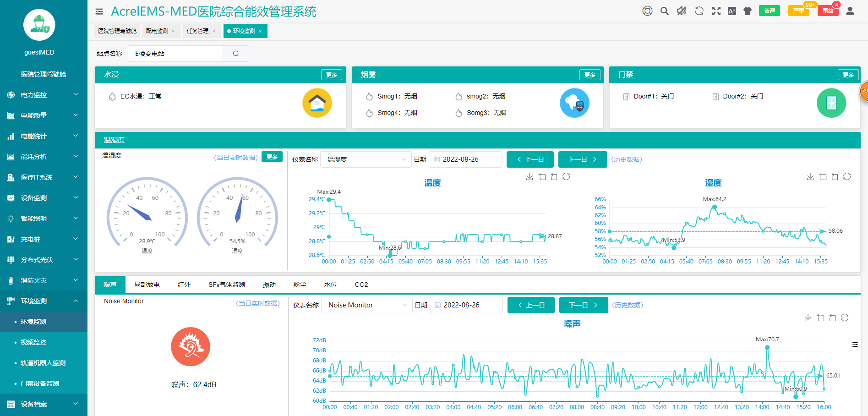Open the 仪表名称 温湿度 dropdown
The height and width of the screenshot is (416, 868).
click(366, 159)
